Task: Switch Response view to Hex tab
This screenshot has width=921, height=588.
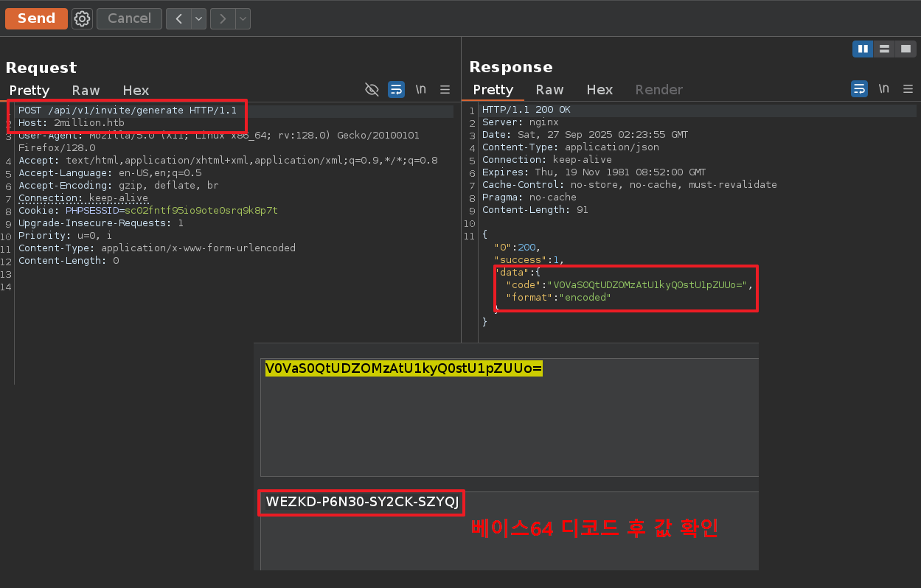Action: 599,89
